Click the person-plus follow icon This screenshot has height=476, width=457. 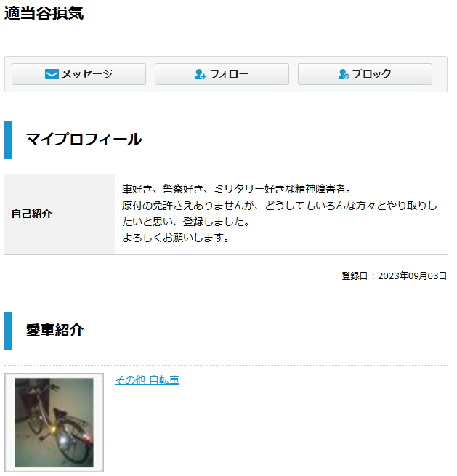(x=201, y=74)
